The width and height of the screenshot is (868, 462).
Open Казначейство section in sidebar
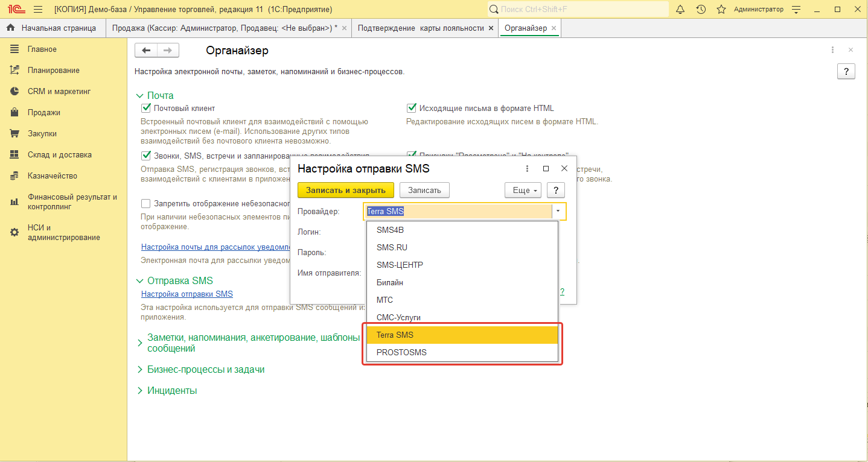click(x=63, y=176)
